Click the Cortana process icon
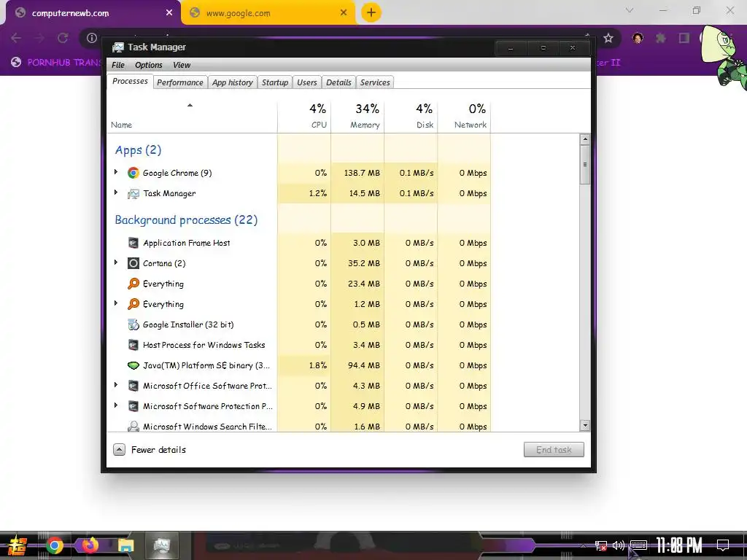 (x=133, y=263)
